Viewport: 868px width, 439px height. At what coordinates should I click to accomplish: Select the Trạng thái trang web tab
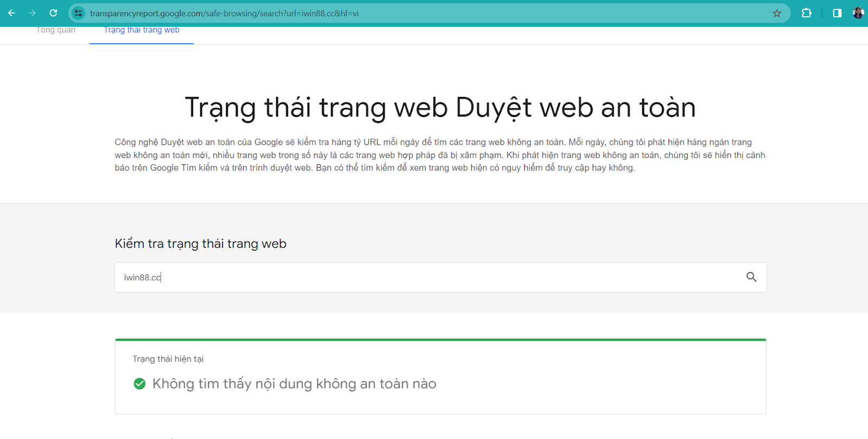coord(142,30)
